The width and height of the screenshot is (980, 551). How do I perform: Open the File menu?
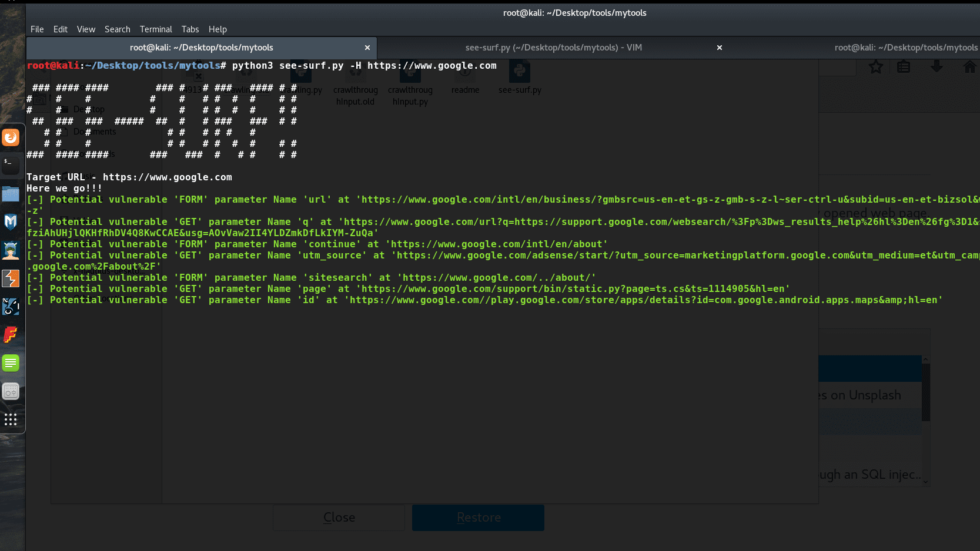click(37, 29)
